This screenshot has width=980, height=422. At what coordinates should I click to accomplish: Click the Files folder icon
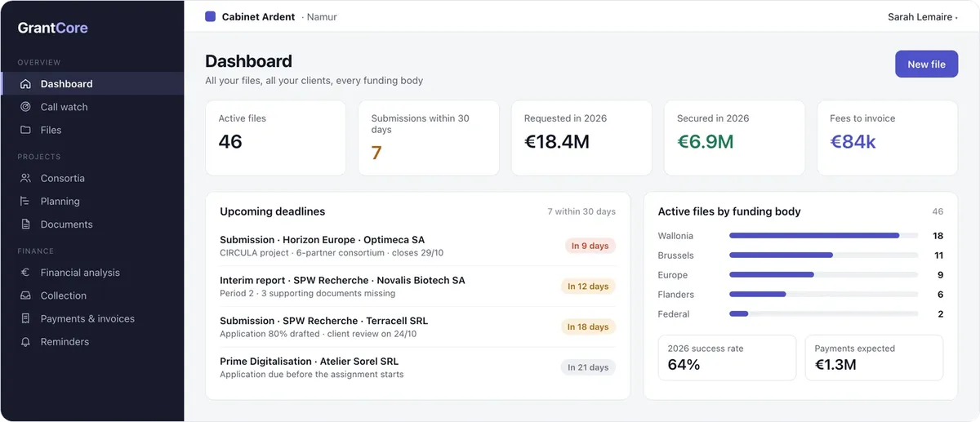(25, 130)
